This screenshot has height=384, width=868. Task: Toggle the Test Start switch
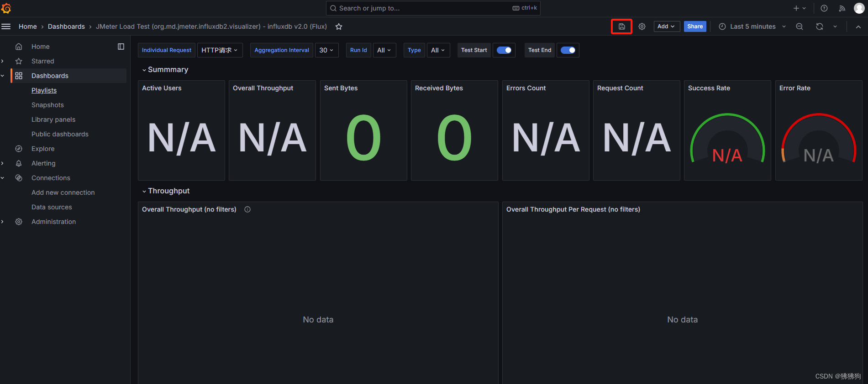click(504, 50)
